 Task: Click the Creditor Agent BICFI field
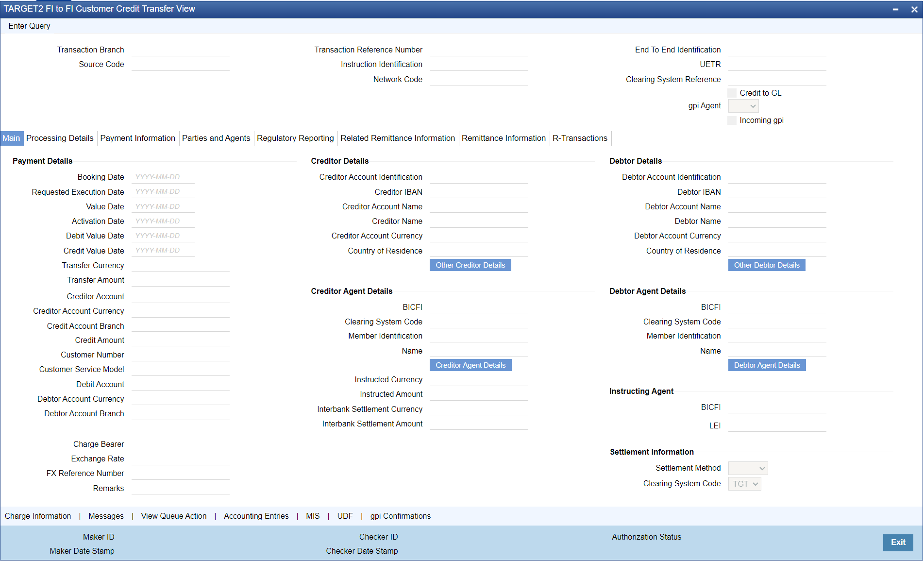tap(479, 307)
